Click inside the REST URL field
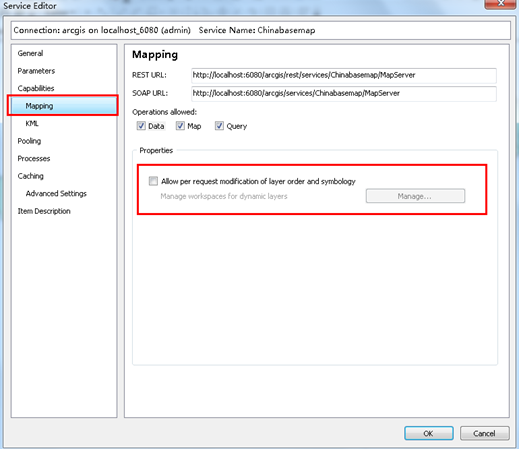The image size is (519, 449). pos(344,75)
